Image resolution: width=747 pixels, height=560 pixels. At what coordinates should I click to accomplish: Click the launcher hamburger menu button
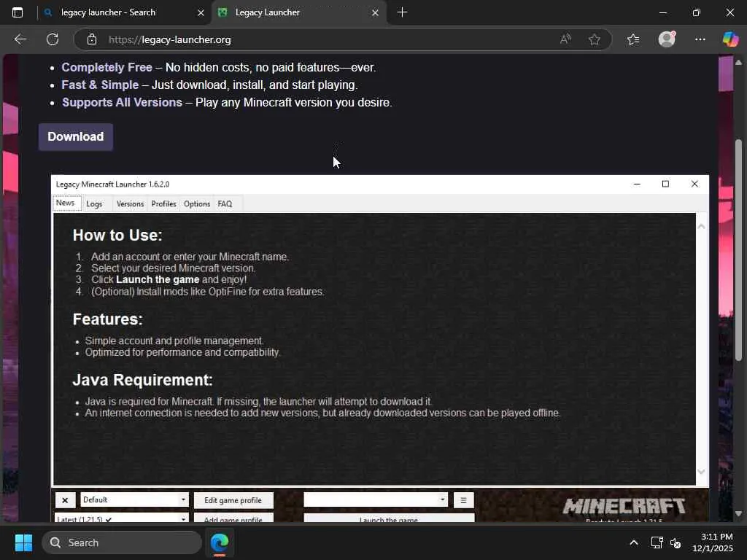463,500
